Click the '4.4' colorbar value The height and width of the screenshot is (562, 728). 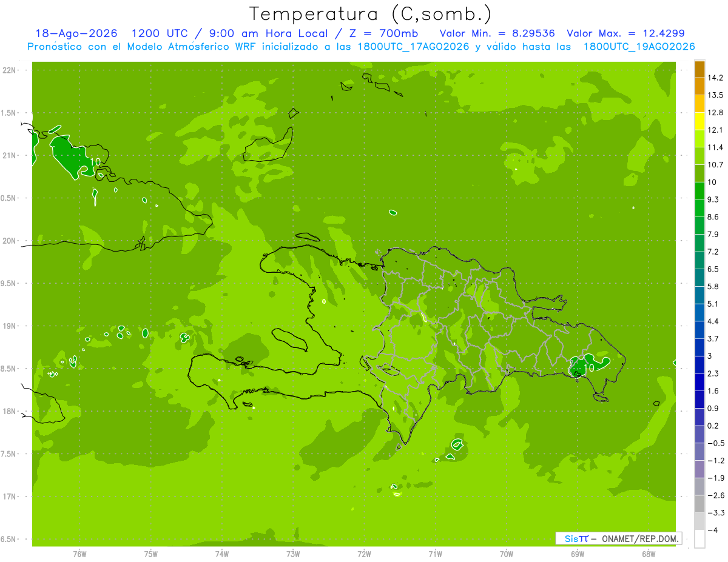pos(713,321)
